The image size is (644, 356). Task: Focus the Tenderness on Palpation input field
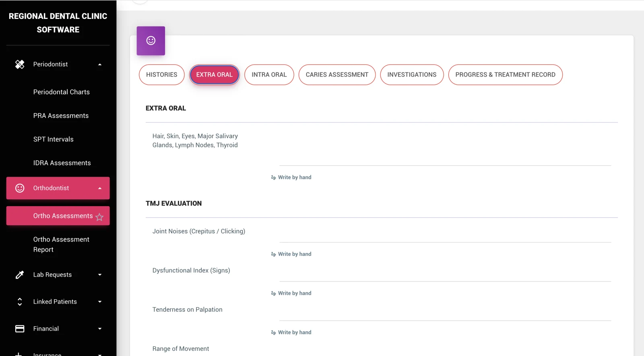click(445, 313)
